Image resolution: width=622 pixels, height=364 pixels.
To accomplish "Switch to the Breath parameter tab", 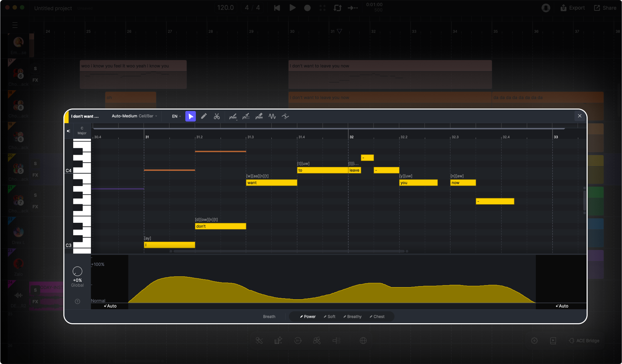I will [x=269, y=316].
